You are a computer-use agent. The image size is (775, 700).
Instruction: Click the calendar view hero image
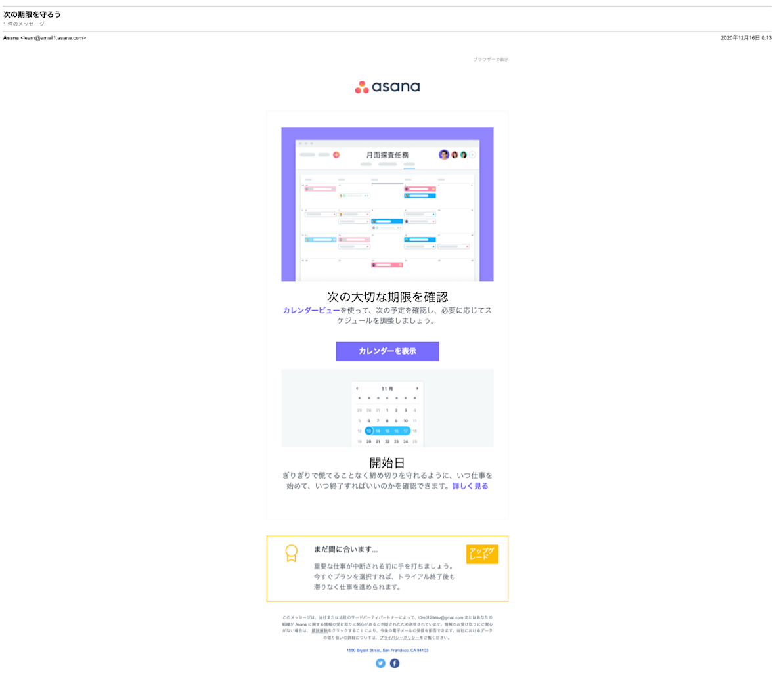coord(387,204)
